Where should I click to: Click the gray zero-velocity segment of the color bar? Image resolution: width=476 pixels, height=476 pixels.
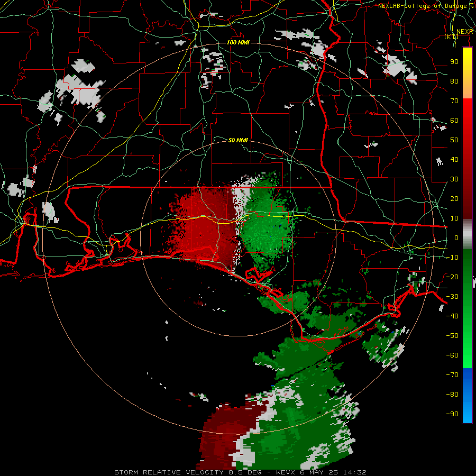467,234
